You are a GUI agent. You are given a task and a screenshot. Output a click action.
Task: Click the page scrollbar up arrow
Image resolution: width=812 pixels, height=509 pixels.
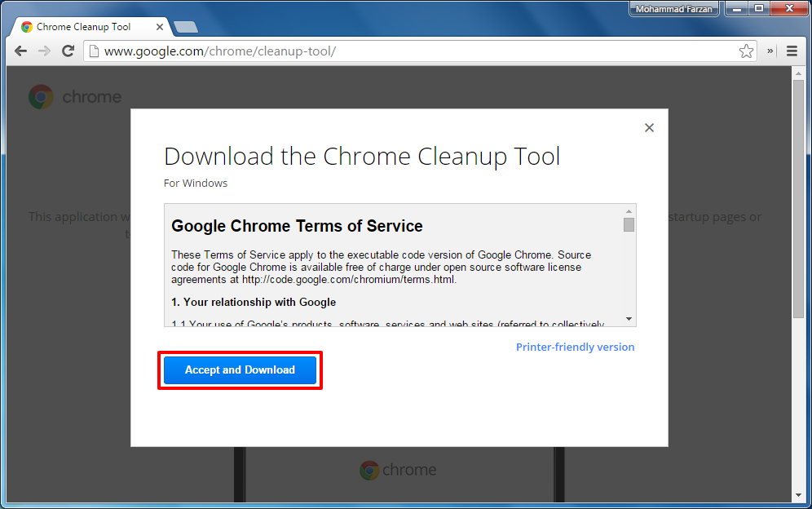[798, 73]
